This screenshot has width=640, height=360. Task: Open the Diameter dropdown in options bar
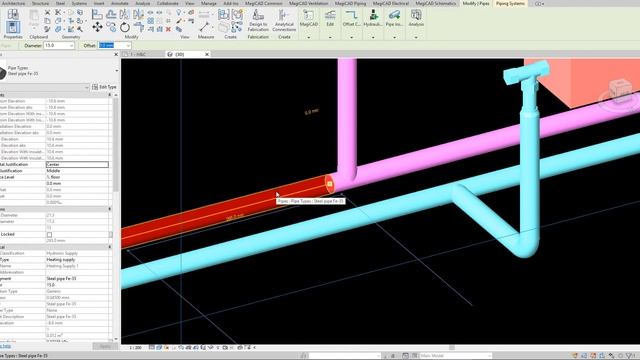click(x=71, y=45)
